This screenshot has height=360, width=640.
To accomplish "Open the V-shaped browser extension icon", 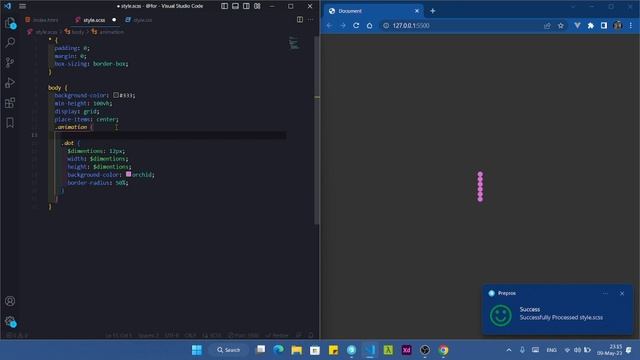I will click(x=577, y=25).
